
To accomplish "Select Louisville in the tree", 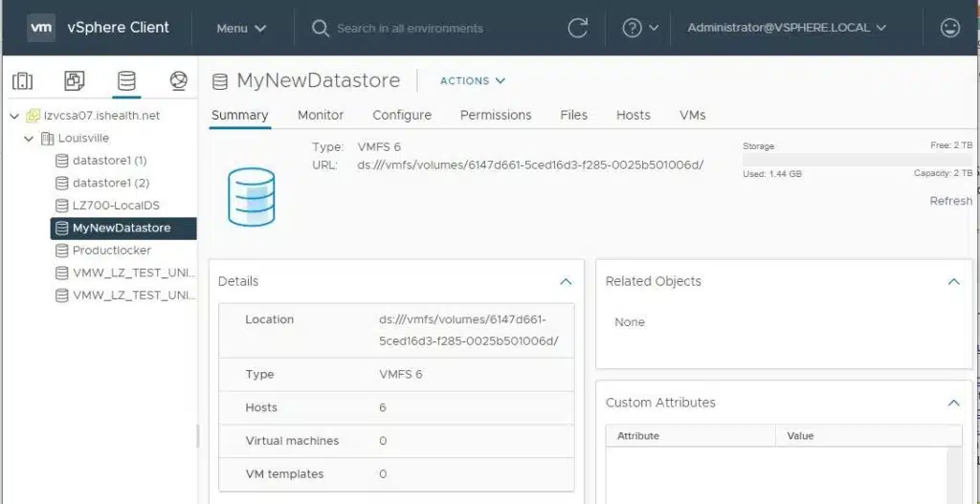I will point(84,138).
